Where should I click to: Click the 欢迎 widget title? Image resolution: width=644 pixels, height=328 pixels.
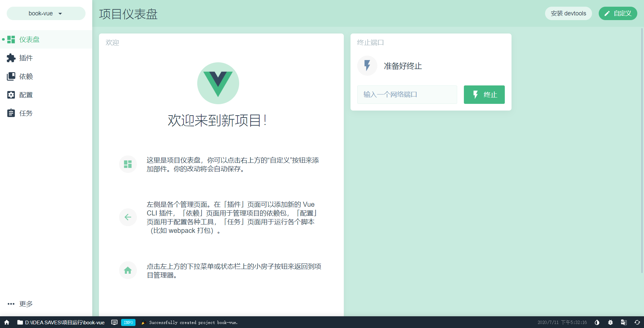pyautogui.click(x=112, y=43)
